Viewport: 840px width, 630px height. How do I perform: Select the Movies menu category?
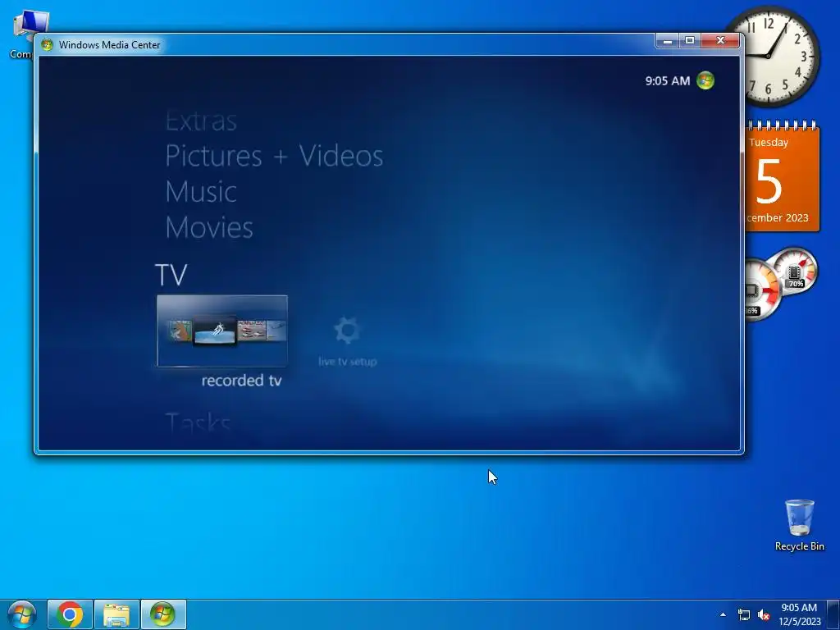pyautogui.click(x=209, y=228)
